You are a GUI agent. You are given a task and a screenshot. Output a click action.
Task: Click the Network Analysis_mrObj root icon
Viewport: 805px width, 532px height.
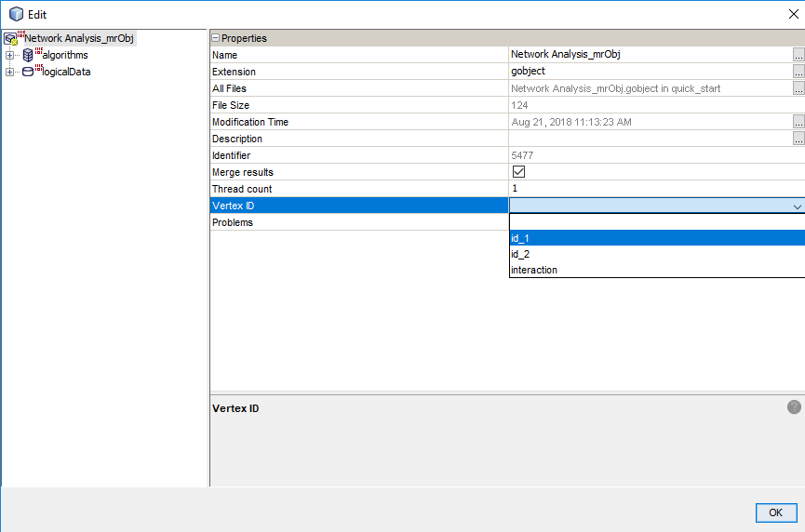pyautogui.click(x=11, y=39)
